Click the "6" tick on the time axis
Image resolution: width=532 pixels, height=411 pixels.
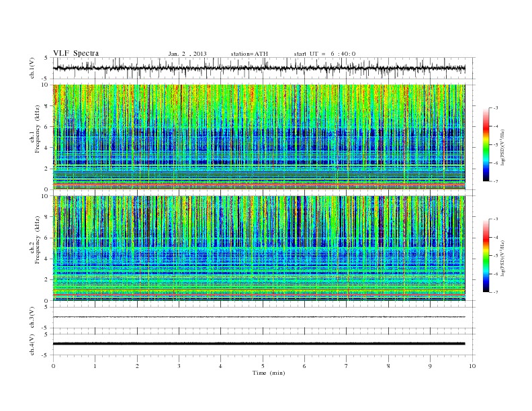(x=304, y=366)
